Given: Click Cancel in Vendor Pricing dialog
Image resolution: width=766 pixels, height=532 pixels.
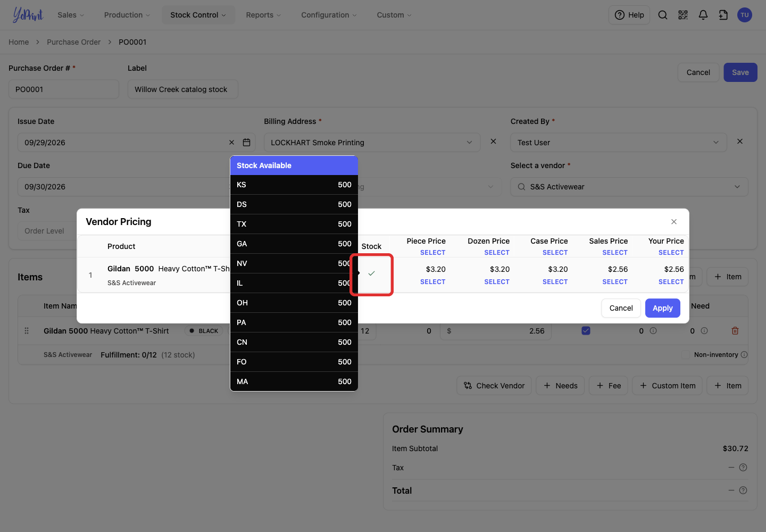Looking at the screenshot, I should pyautogui.click(x=621, y=308).
